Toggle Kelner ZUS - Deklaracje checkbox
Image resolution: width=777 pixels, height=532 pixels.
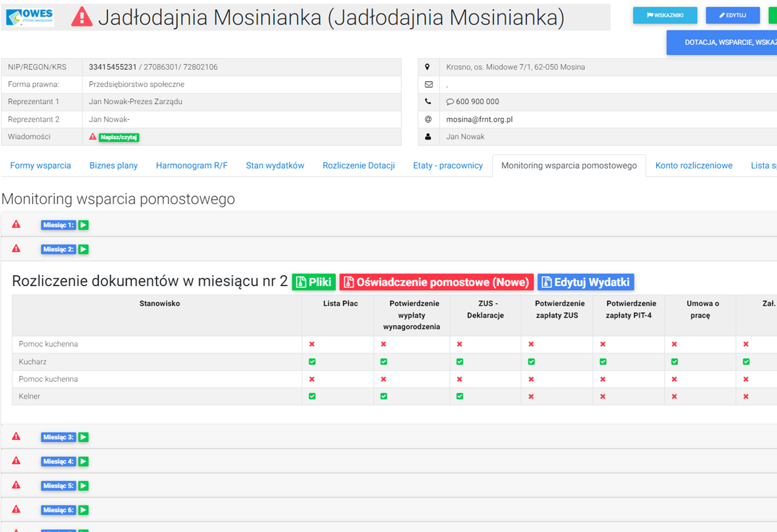(460, 396)
